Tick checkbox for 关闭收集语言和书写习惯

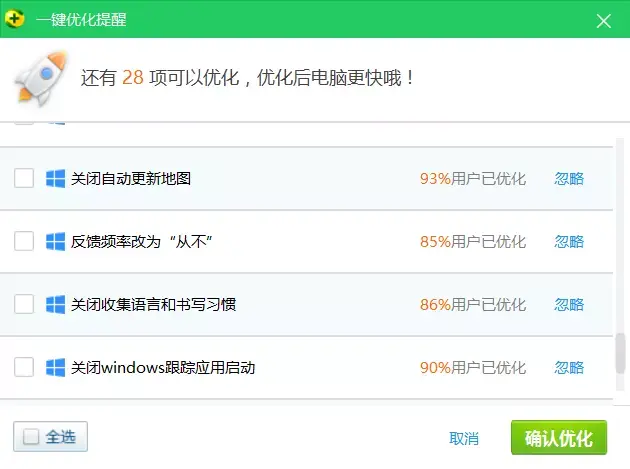[24, 305]
